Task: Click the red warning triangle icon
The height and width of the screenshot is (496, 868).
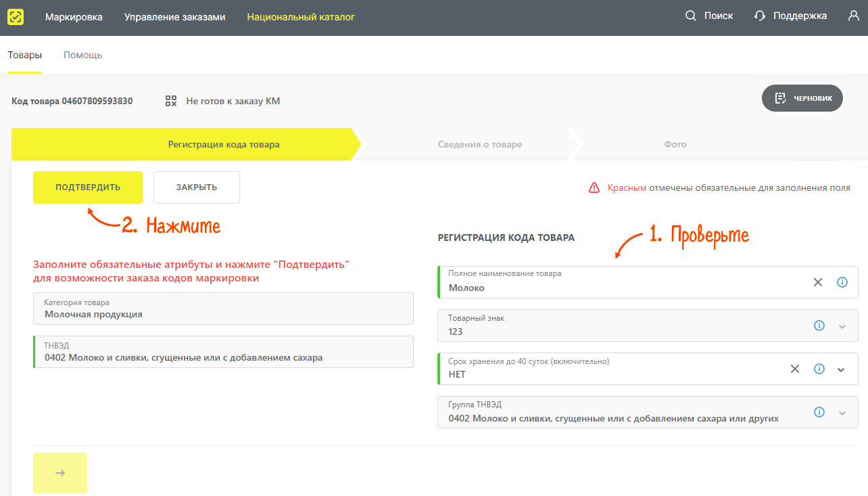Action: click(594, 187)
